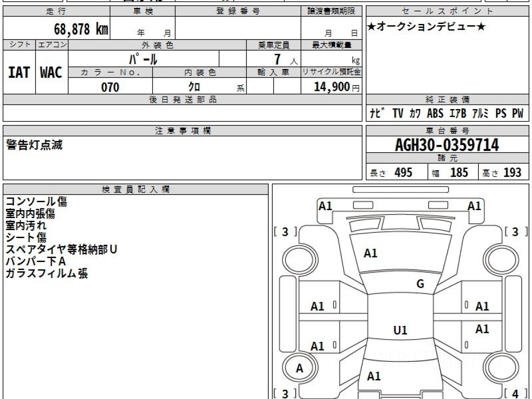532x399 pixels.
Task: Select the 登録番号 header
Action: pyautogui.click(x=238, y=12)
